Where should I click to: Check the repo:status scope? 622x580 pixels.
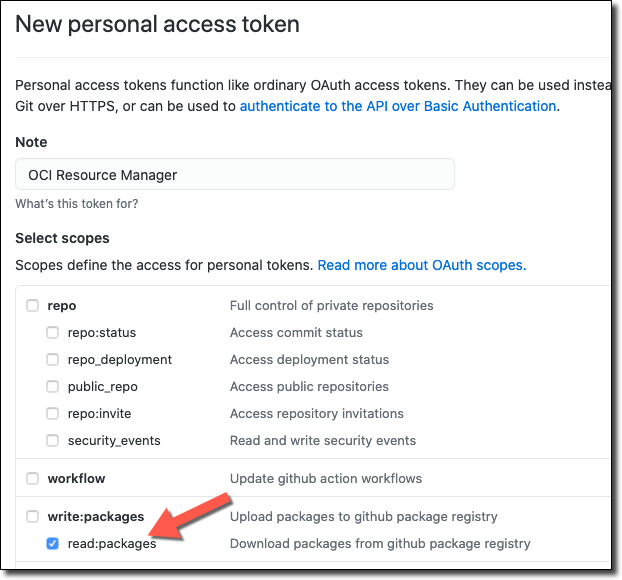coord(53,333)
